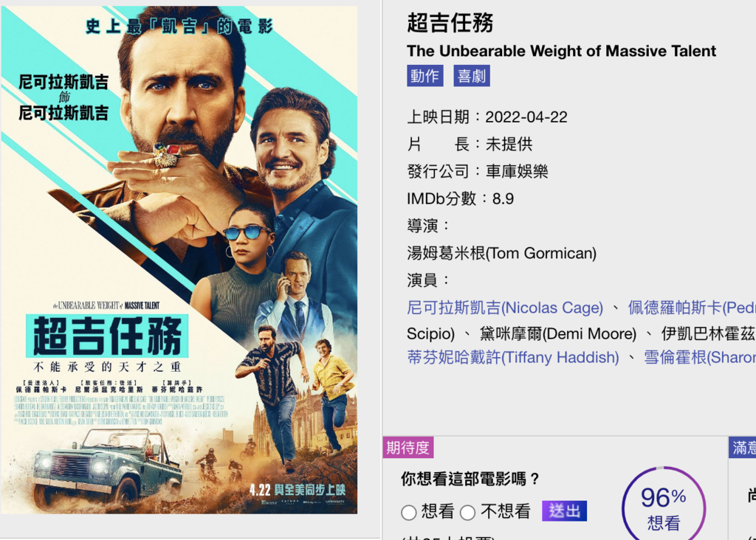Open Nicolas Cage actor link

coord(505,308)
